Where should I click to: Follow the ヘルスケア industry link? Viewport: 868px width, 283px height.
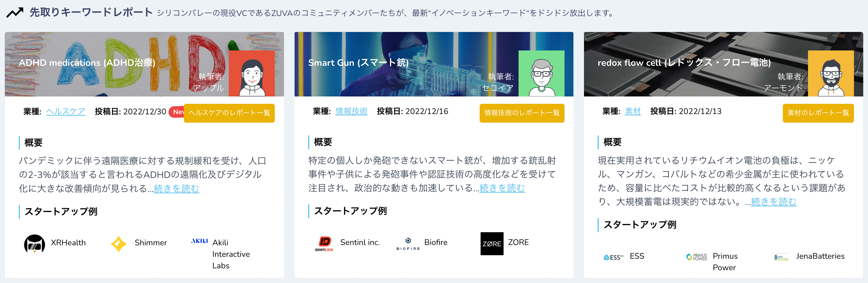pyautogui.click(x=65, y=112)
